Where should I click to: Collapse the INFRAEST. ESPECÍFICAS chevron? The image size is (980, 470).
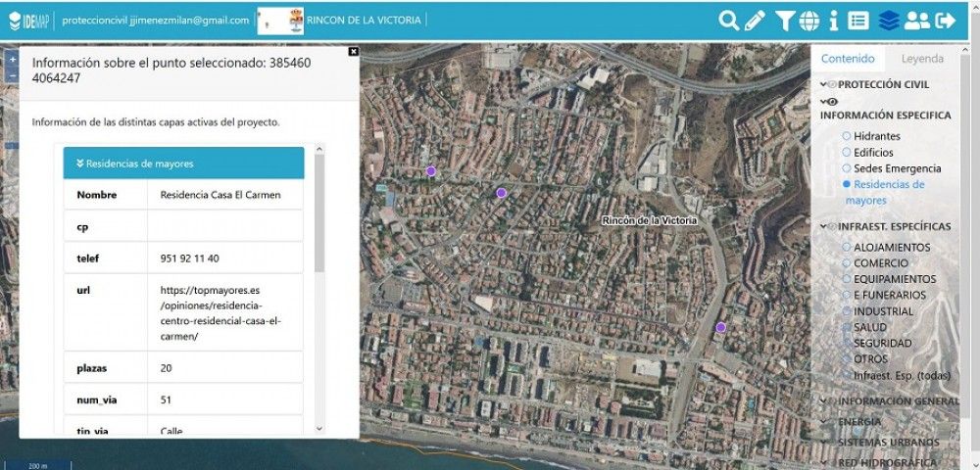pos(823,226)
